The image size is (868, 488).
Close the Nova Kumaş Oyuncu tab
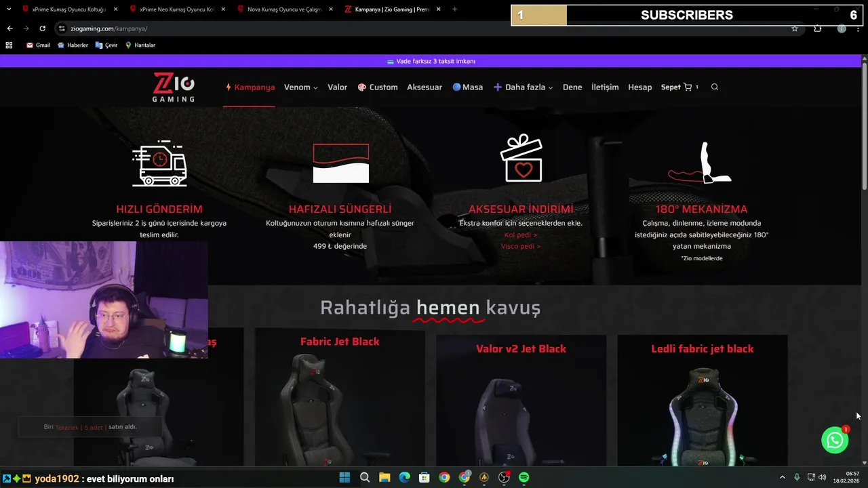331,9
